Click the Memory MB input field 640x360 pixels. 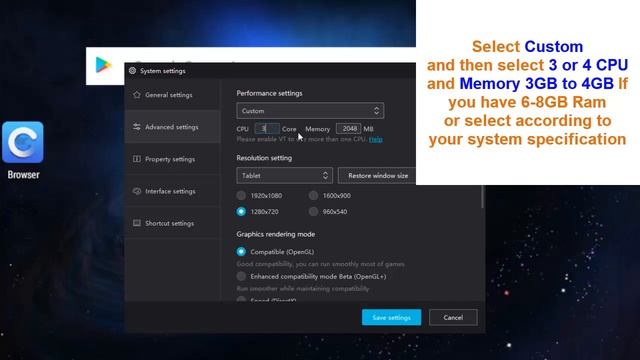click(x=348, y=129)
